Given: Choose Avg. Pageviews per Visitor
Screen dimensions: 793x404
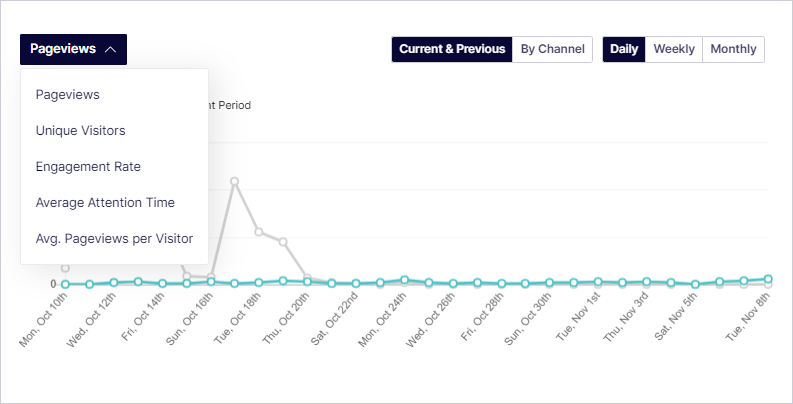Looking at the screenshot, I should click(114, 238).
